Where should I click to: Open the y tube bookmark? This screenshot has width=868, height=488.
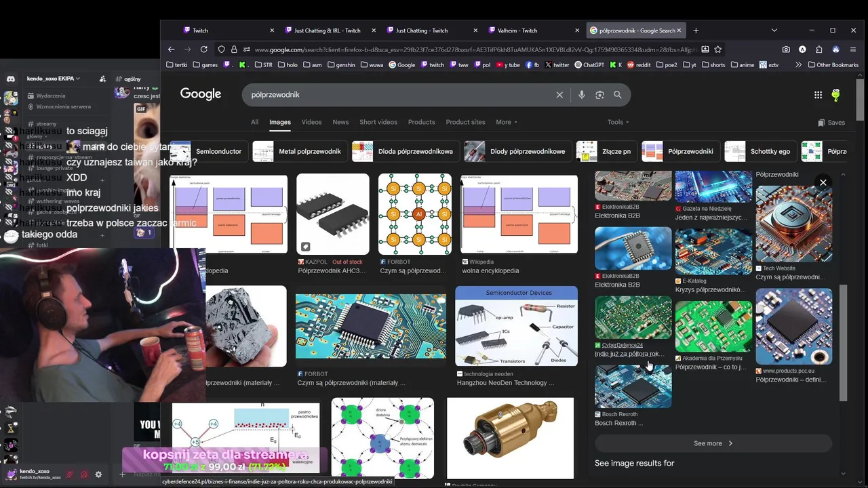509,65
